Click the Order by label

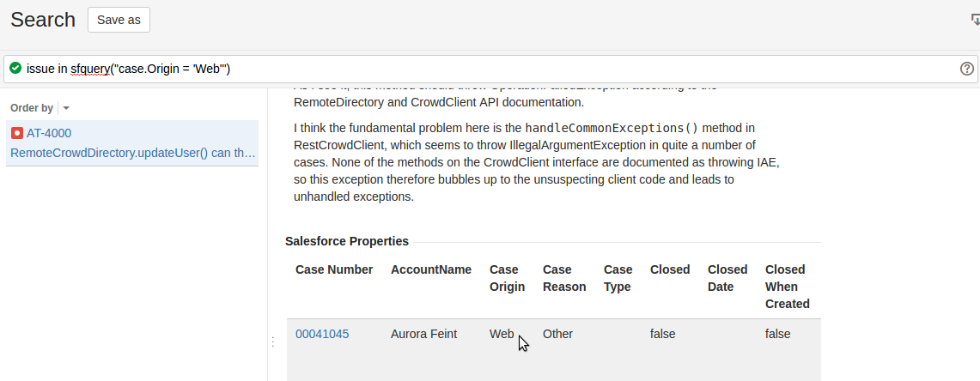(x=31, y=108)
